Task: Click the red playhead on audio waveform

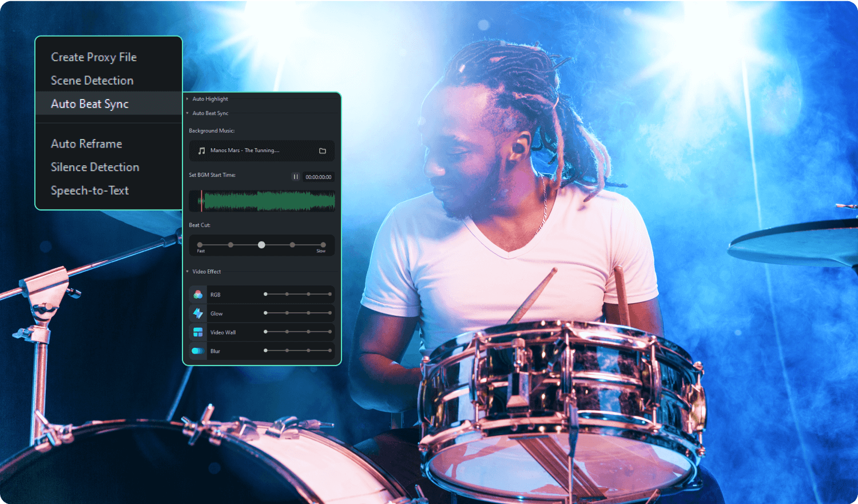Action: pyautogui.click(x=201, y=201)
